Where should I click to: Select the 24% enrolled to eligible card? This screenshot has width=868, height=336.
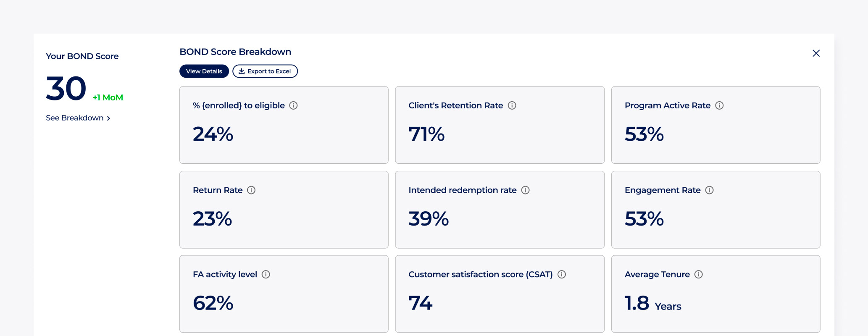[x=284, y=125]
